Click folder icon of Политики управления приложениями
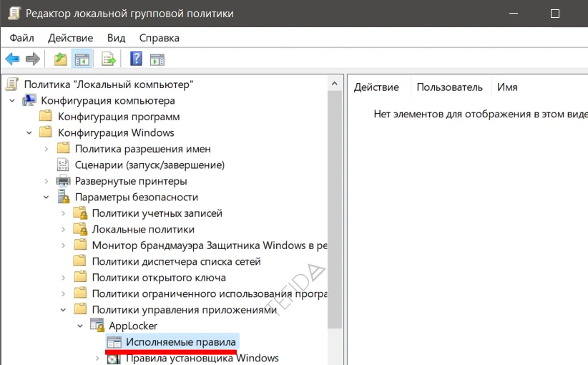This screenshot has width=588, height=365. point(80,309)
